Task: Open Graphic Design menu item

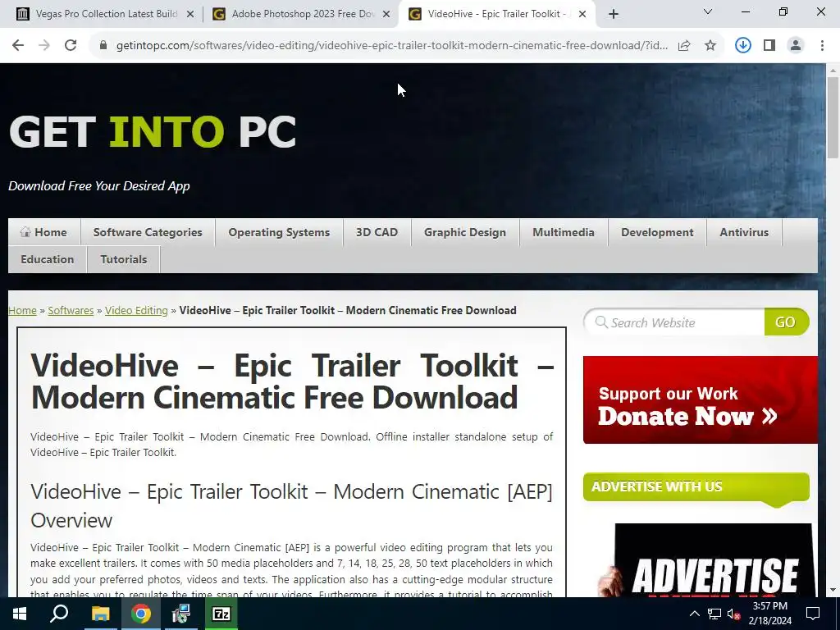Action: [x=465, y=232]
